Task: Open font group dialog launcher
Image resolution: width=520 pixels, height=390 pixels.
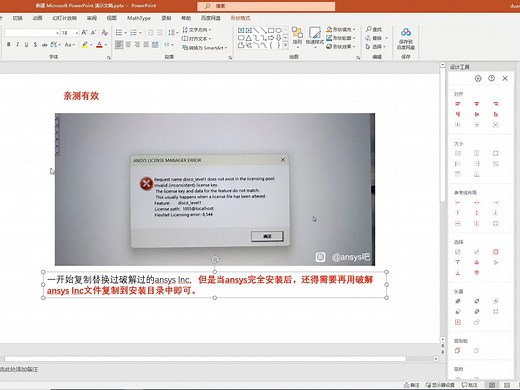Action: pyautogui.click(x=109, y=58)
